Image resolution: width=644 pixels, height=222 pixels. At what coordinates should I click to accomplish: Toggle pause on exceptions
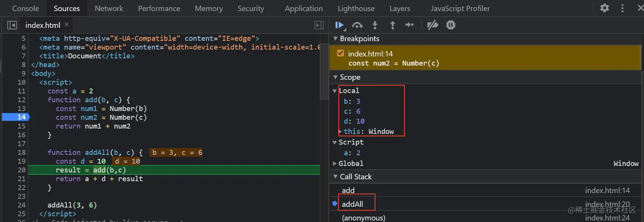click(x=451, y=25)
